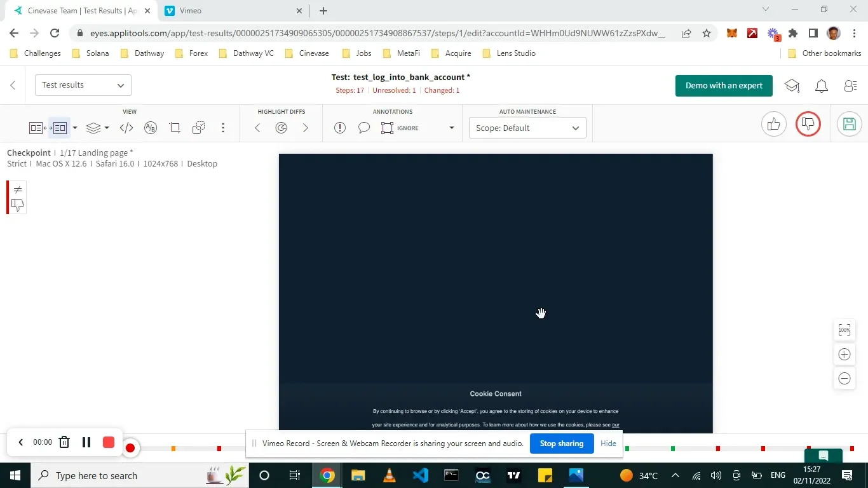Click the orange marker on the step timeline
The width and height of the screenshot is (868, 488).
point(173,449)
